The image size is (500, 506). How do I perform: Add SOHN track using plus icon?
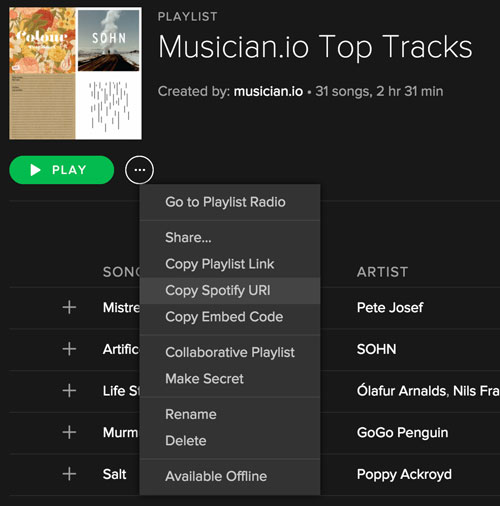(x=69, y=349)
